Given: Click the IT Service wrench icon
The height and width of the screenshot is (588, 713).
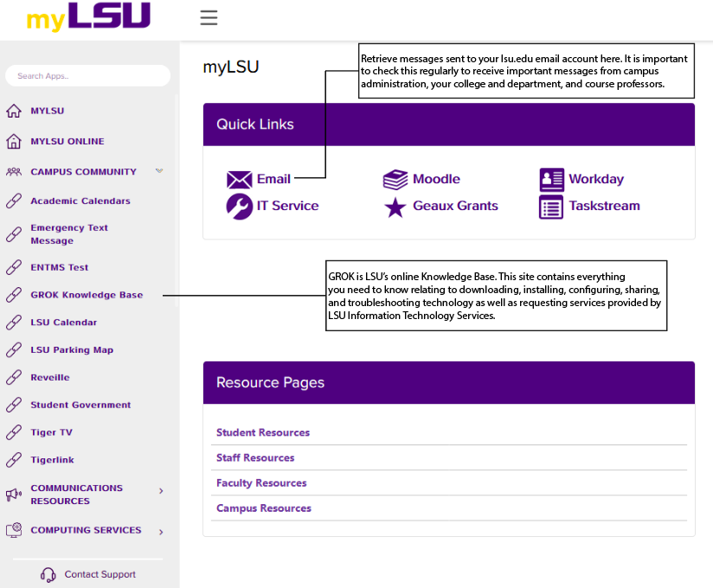Looking at the screenshot, I should tap(239, 207).
